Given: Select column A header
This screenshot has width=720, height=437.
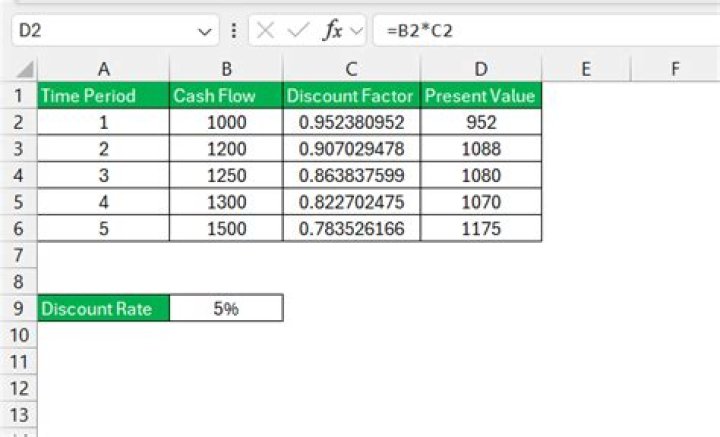Looking at the screenshot, I should click(x=103, y=69).
